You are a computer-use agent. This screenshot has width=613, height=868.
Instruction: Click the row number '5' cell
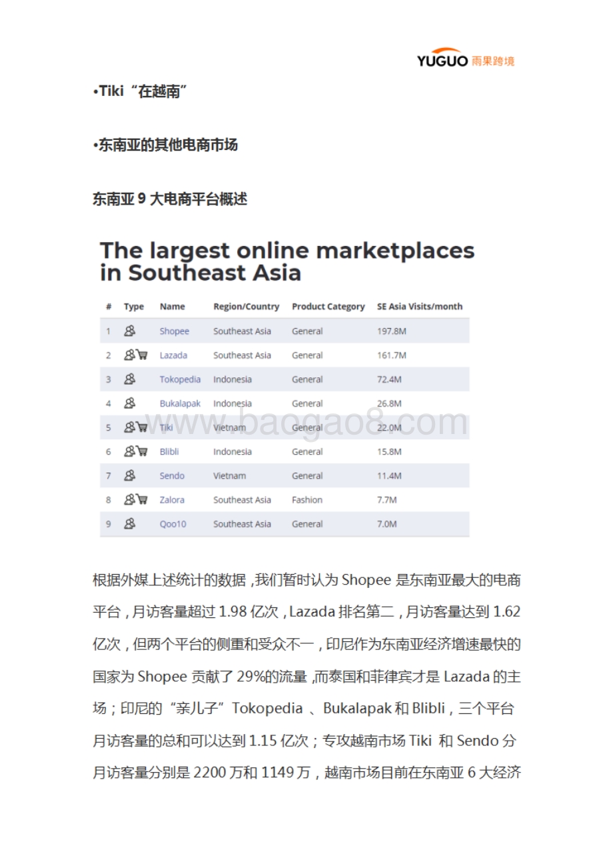109,427
